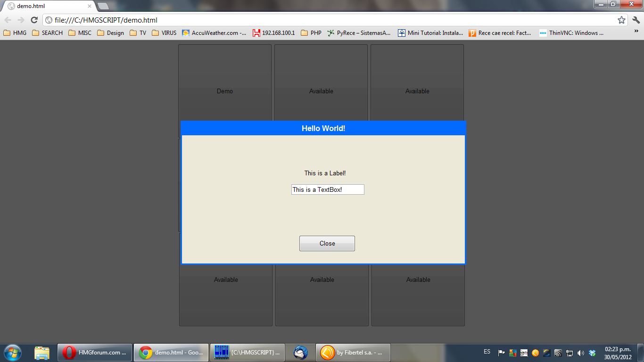
Task: Click the Dropbox tray icon
Action: click(593, 353)
